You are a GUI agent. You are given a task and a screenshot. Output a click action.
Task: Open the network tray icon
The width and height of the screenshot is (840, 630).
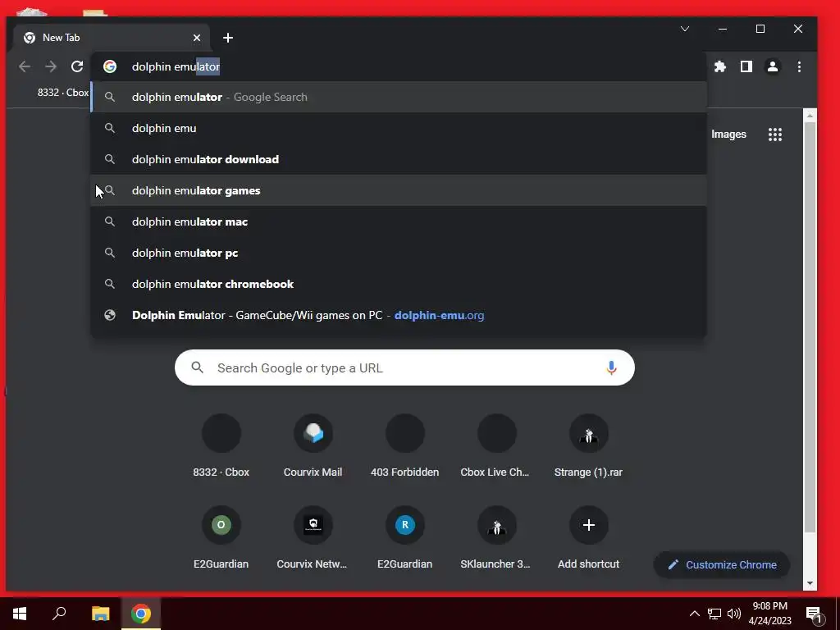tap(714, 614)
